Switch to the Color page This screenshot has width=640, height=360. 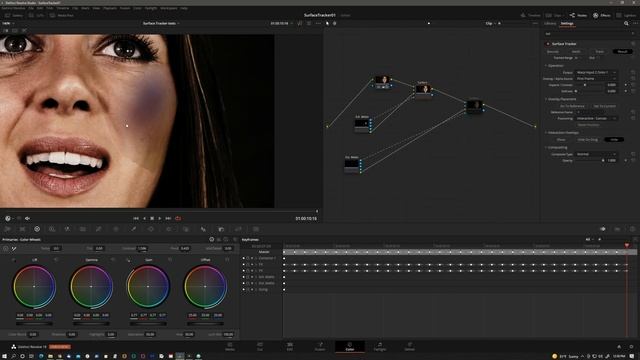point(350,347)
